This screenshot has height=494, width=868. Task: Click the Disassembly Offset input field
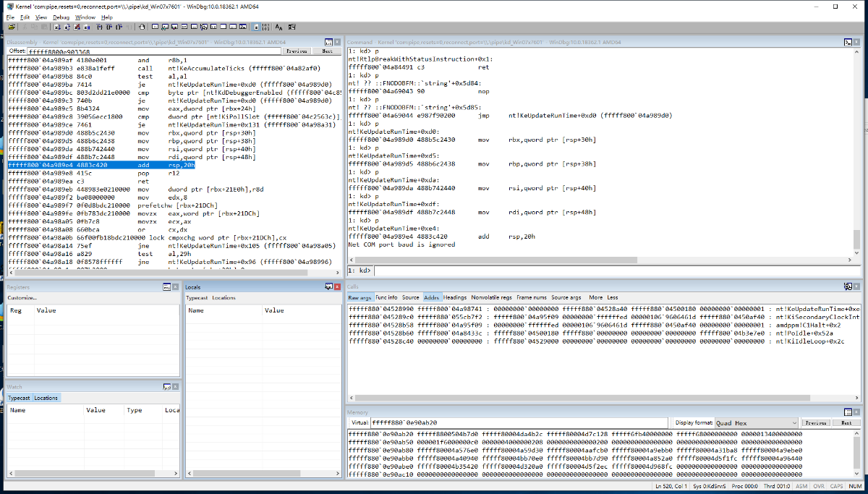pos(153,51)
